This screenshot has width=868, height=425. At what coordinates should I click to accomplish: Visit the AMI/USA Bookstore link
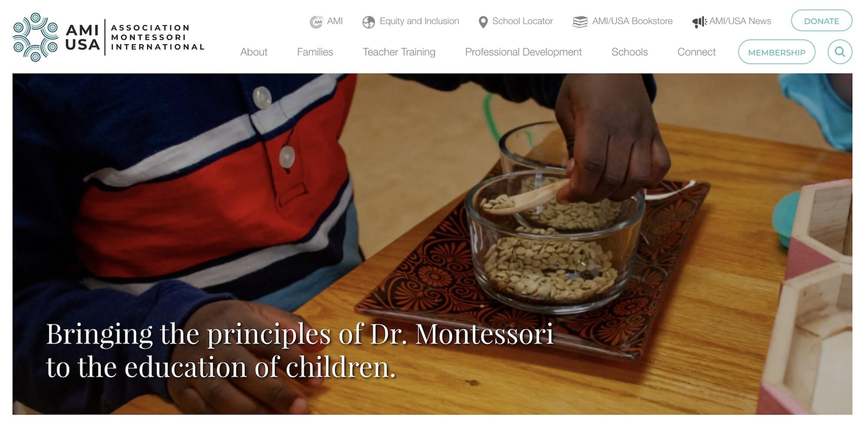point(632,21)
